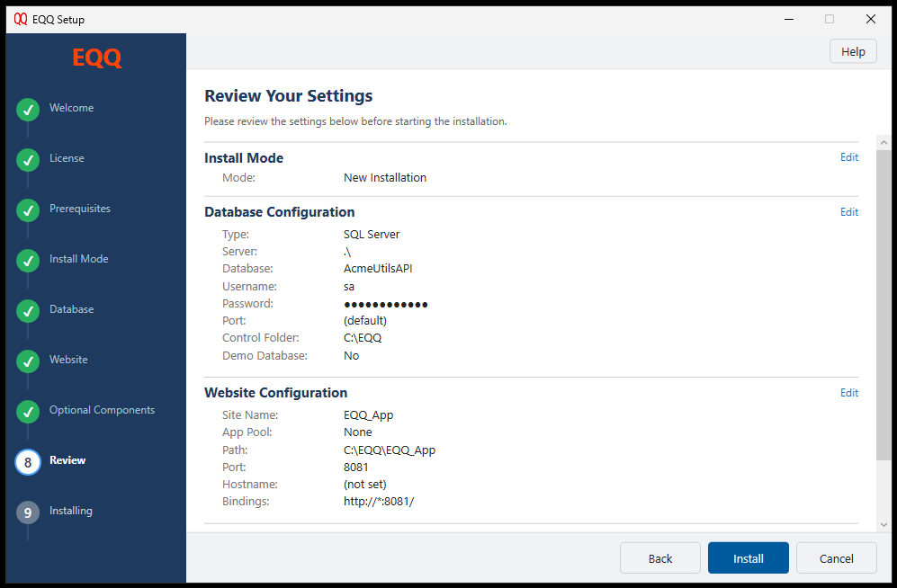
Task: Click the Demo Database No value
Action: (351, 355)
